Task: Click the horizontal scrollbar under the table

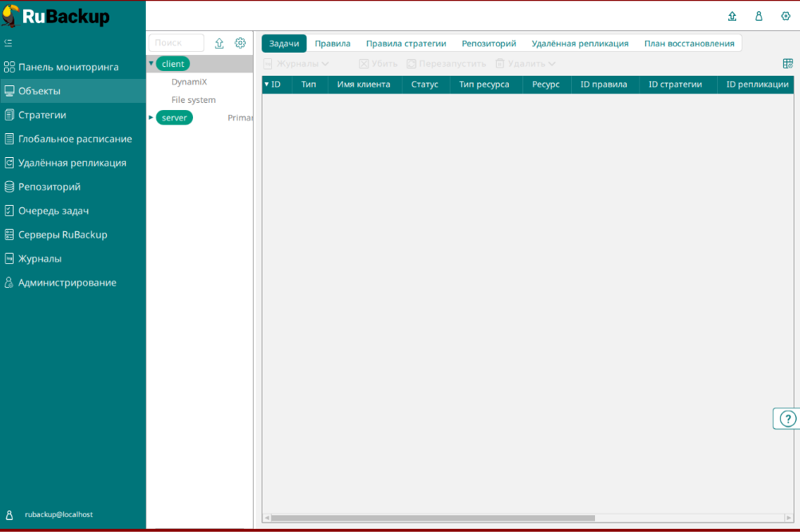Action: coord(431,518)
